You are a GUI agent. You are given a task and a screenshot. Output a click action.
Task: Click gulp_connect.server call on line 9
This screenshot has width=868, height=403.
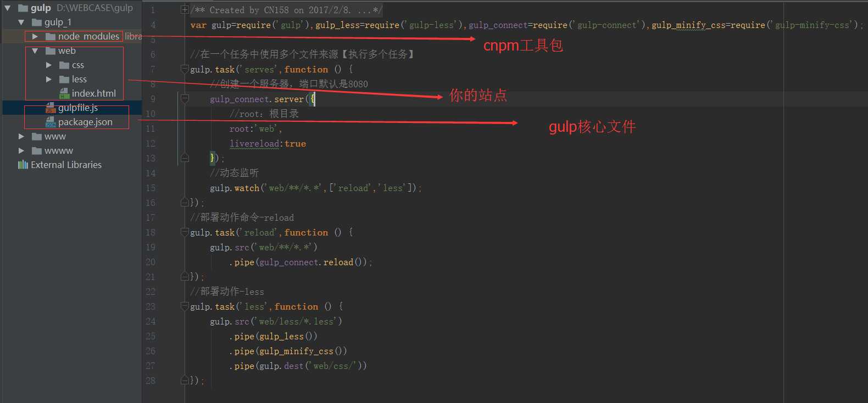[257, 99]
